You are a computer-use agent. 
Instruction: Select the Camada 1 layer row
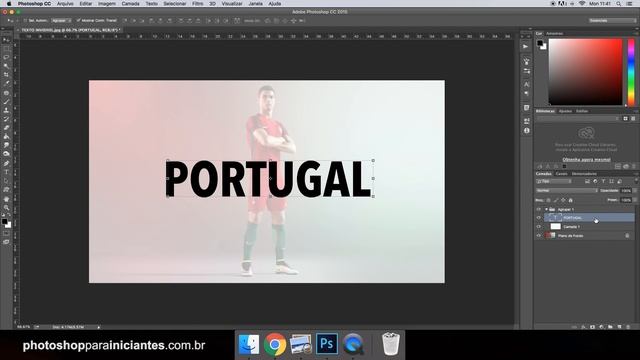coord(589,227)
